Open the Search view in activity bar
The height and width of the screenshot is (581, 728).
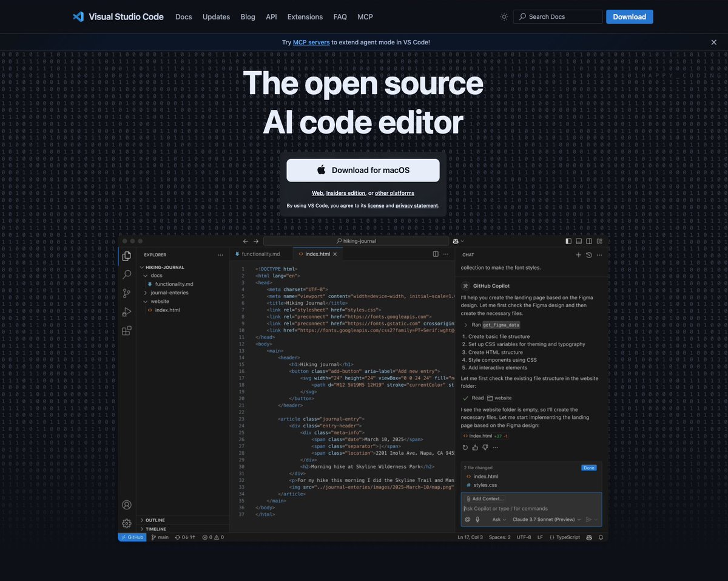(x=127, y=274)
